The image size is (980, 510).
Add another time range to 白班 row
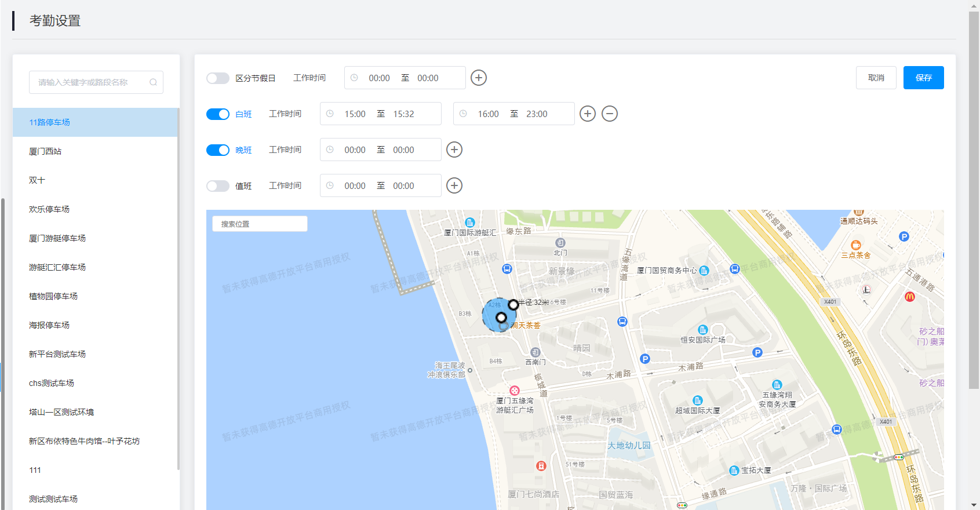587,114
